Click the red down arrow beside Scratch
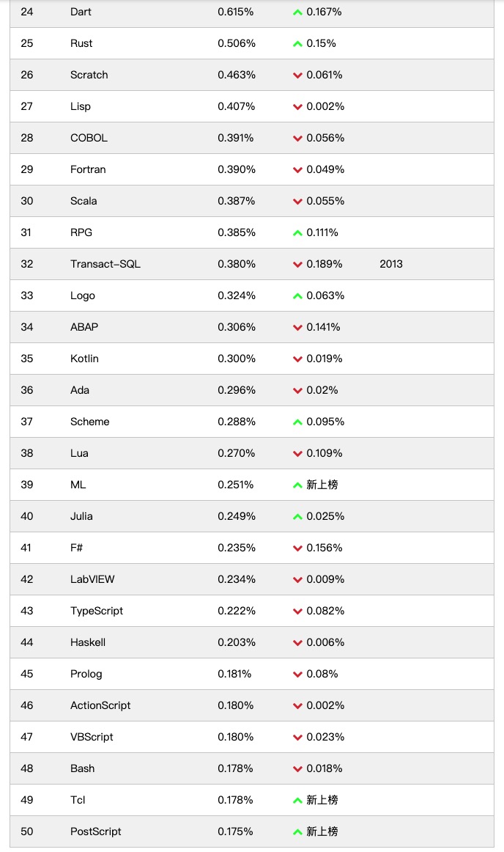This screenshot has width=504, height=852. 297,76
